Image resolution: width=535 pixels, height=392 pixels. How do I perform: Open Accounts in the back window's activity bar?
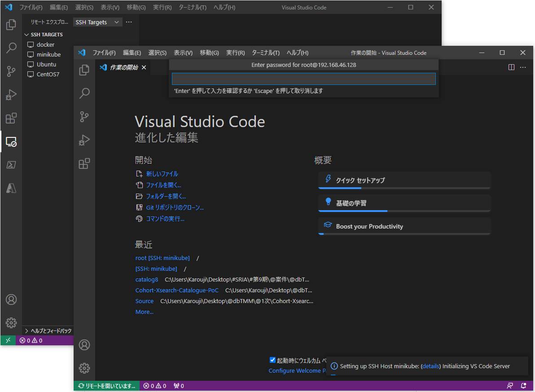click(11, 300)
